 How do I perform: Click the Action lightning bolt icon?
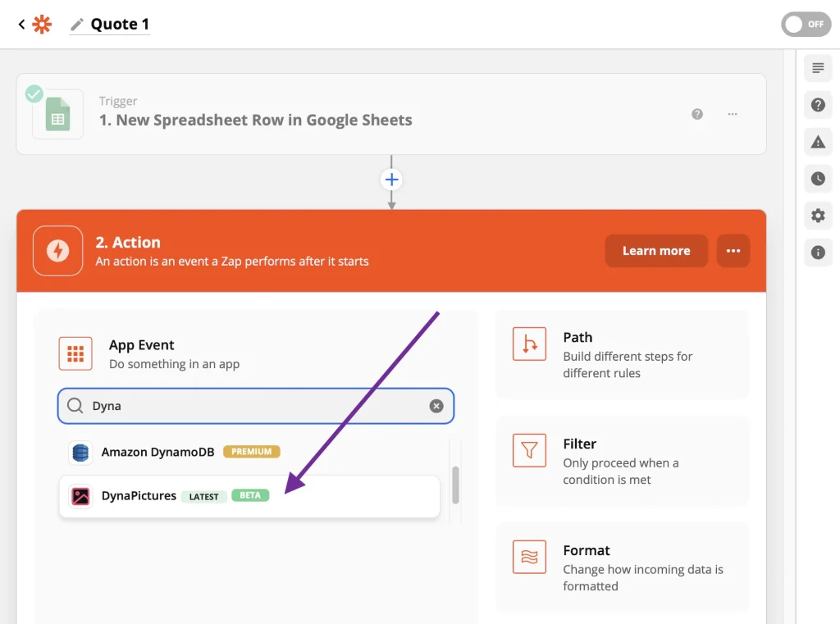tap(58, 251)
